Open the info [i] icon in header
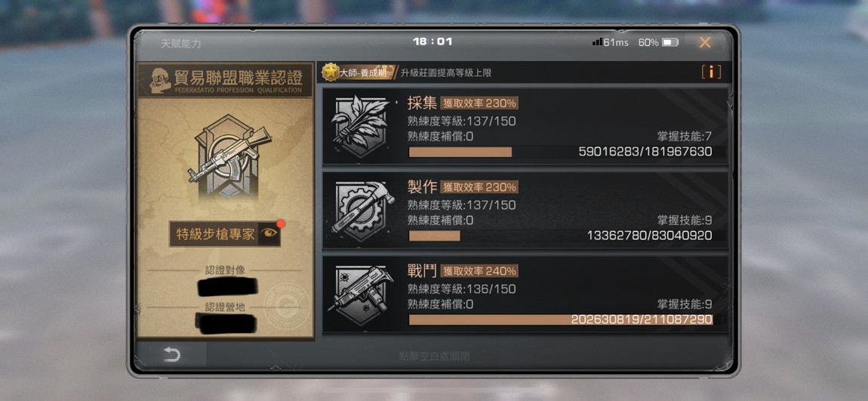 click(711, 72)
